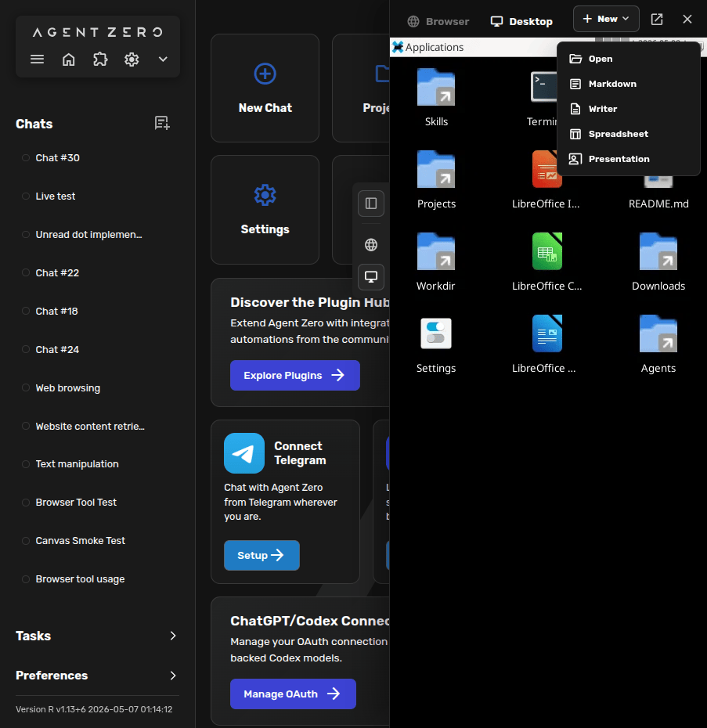The image size is (707, 728).
Task: Launch the Terminal desktop icon
Action: click(544, 86)
